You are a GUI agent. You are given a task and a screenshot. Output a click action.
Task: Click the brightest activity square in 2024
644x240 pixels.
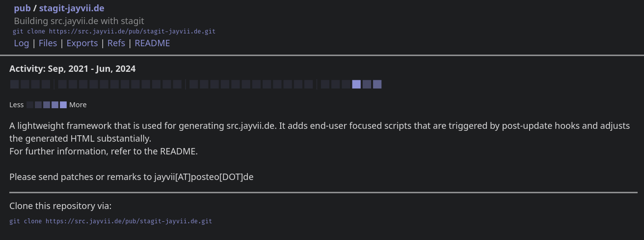(356, 84)
